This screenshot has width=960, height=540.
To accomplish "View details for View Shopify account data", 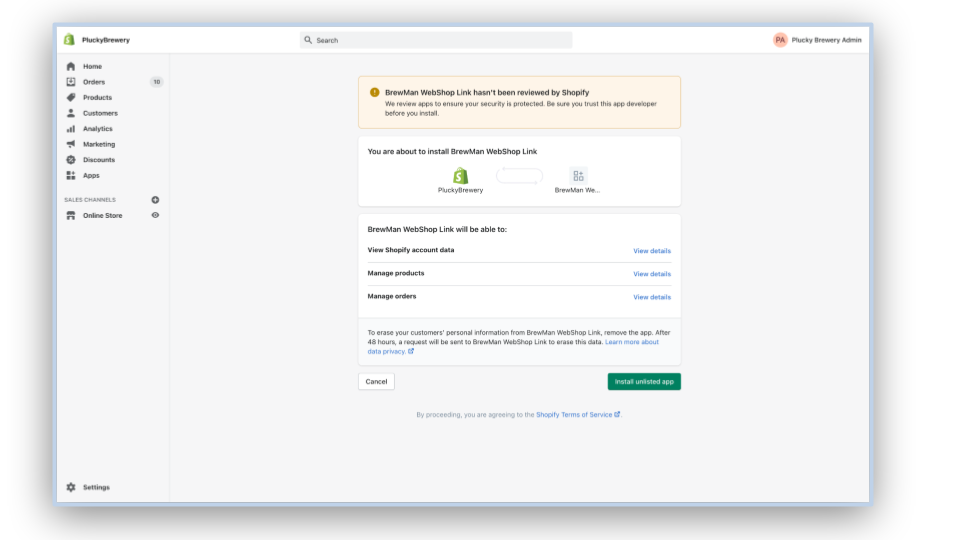I will [651, 251].
